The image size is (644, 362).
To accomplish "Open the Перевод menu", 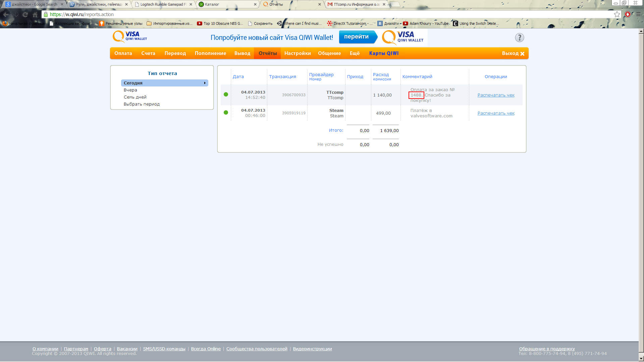I will tap(175, 53).
